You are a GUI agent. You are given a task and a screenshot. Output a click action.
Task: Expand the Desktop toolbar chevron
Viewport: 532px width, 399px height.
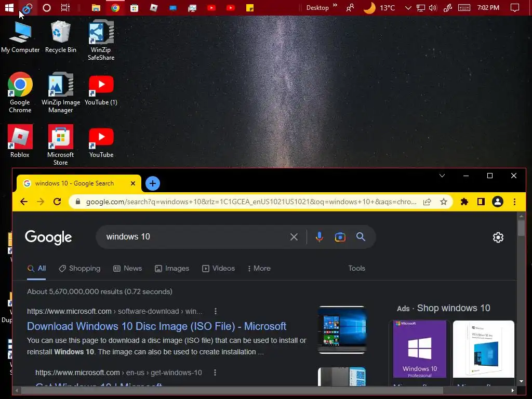click(335, 5)
